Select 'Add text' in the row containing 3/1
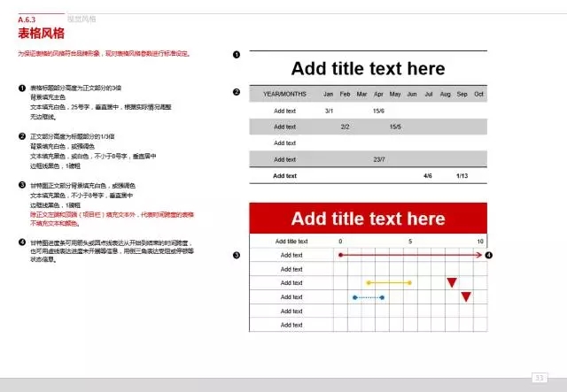This screenshot has height=392, width=567. (x=284, y=111)
